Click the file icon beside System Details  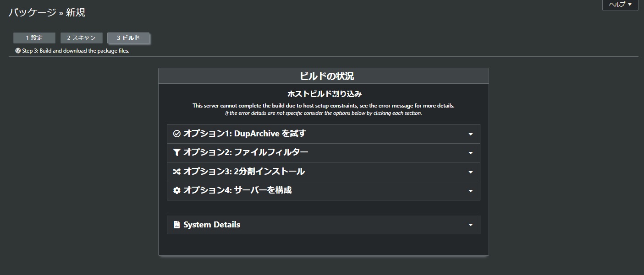[x=177, y=225]
